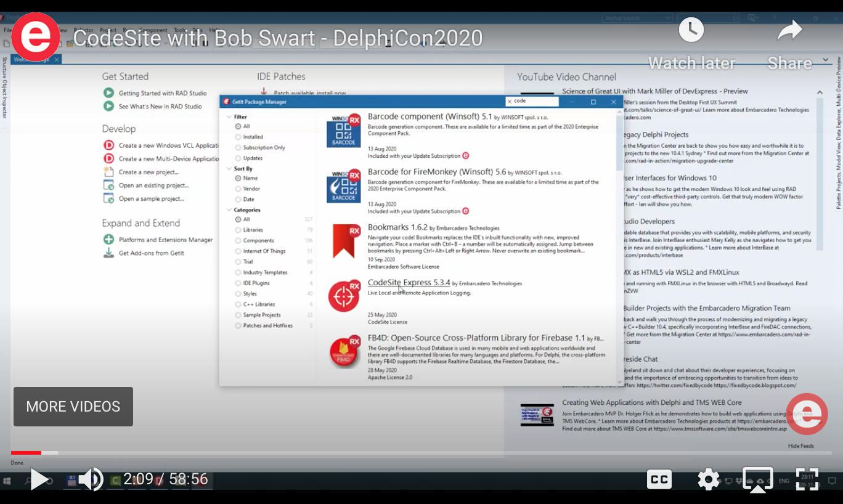Select the Subscription Only filter
843x504 pixels.
coord(238,147)
